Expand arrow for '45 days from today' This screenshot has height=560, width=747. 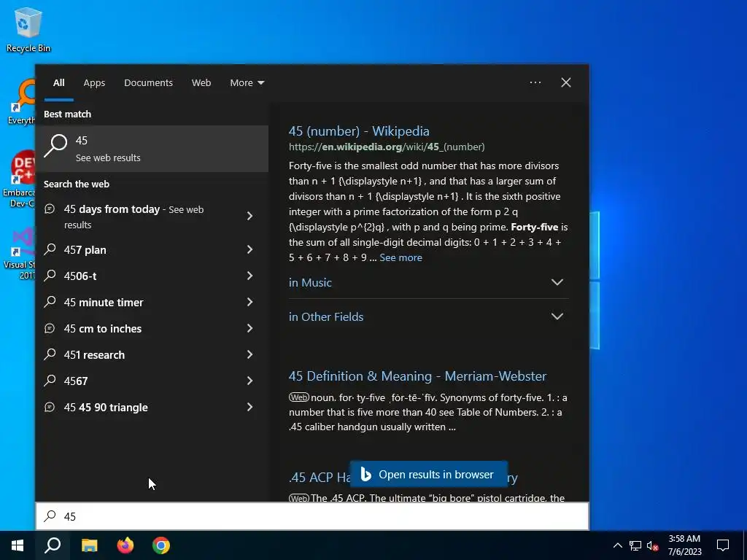(x=249, y=216)
